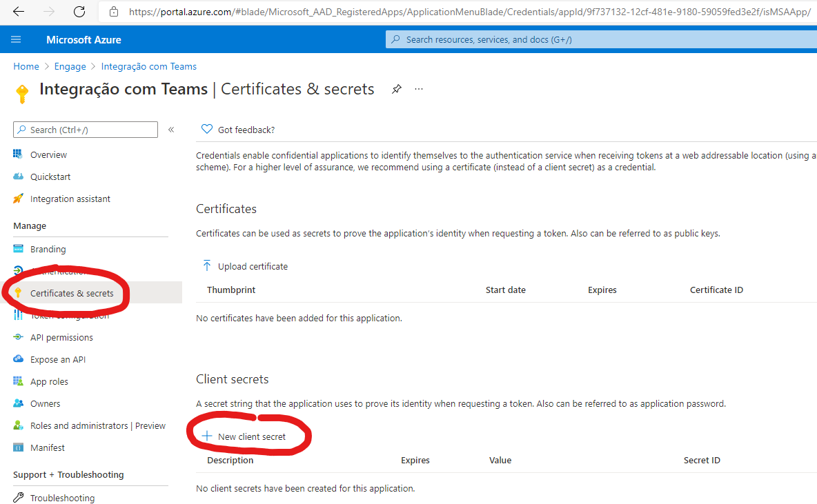Click 'No client secrets have been created' text
The height and width of the screenshot is (504, 817).
tap(305, 488)
